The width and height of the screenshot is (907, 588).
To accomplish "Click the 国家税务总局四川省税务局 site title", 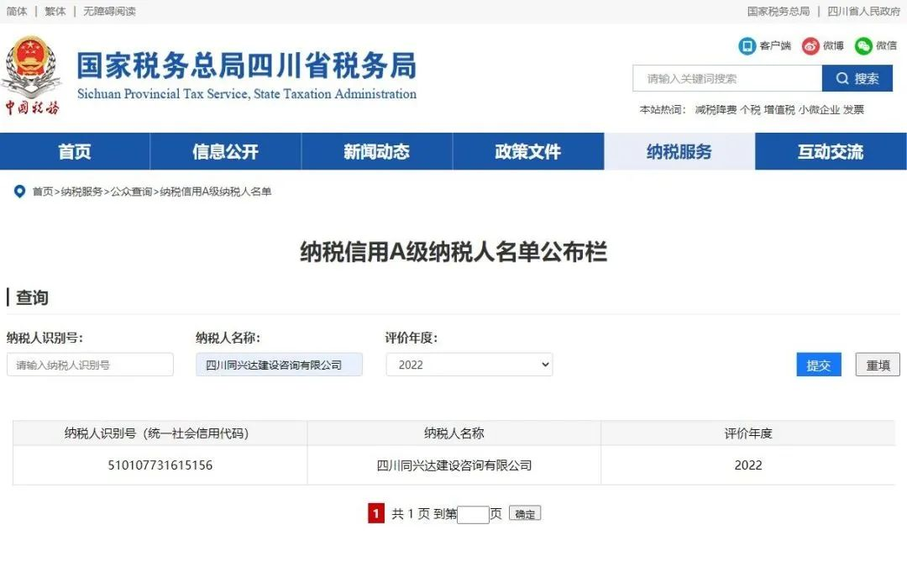I will (246, 65).
